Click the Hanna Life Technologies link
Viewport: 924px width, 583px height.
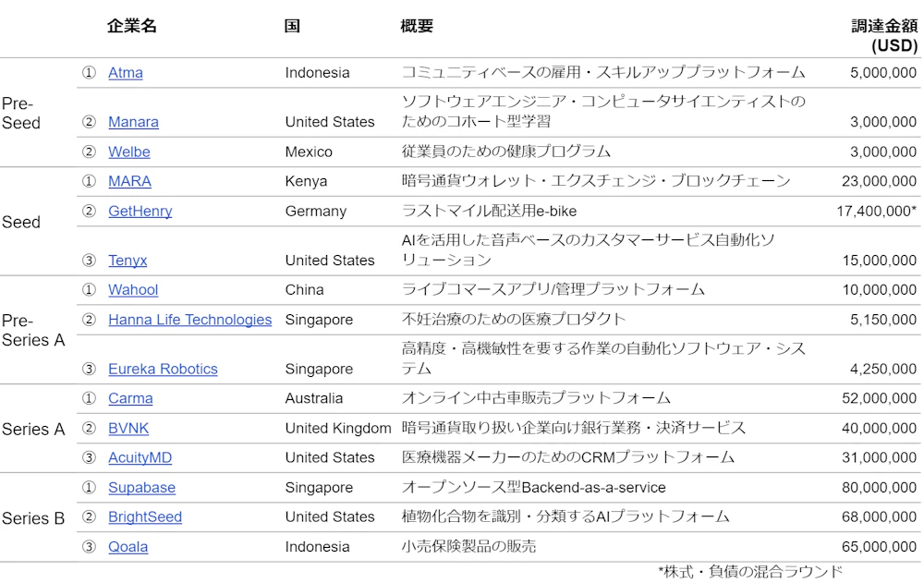(x=189, y=320)
